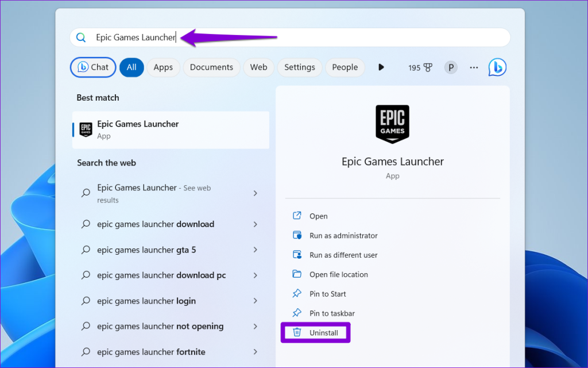588x368 pixels.
Task: Click the small Epic Games icon in best match
Action: coord(86,129)
